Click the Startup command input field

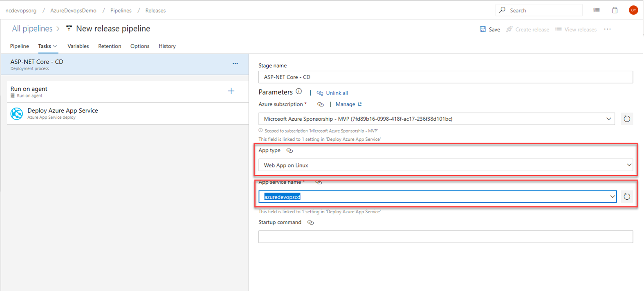point(446,237)
